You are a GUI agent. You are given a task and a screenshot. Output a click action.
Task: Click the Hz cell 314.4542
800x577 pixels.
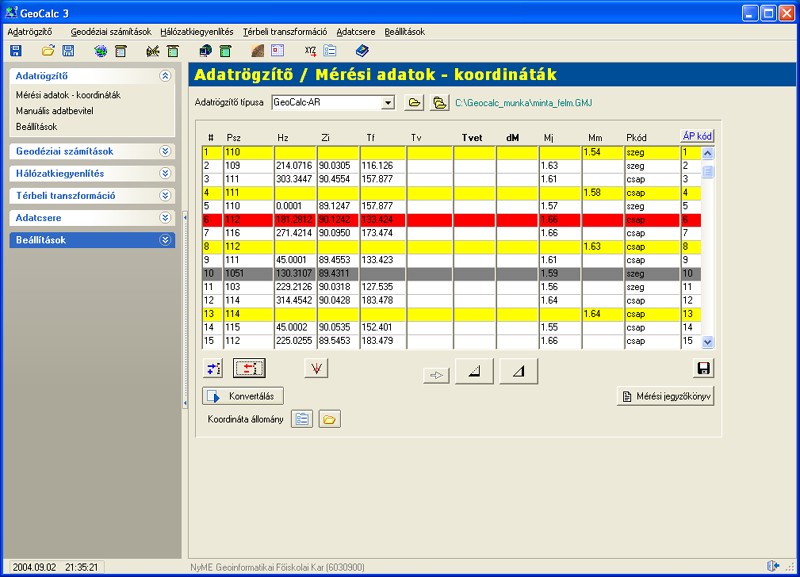coord(295,300)
